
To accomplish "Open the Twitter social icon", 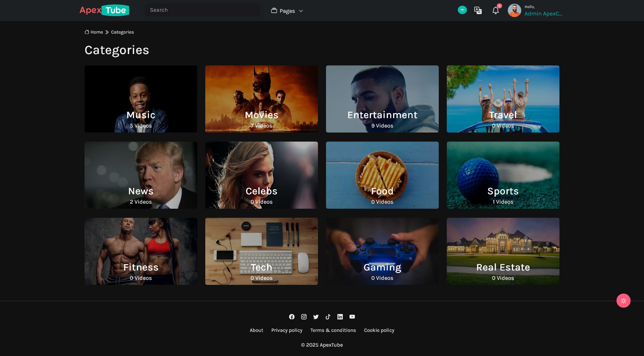I will pos(316,317).
